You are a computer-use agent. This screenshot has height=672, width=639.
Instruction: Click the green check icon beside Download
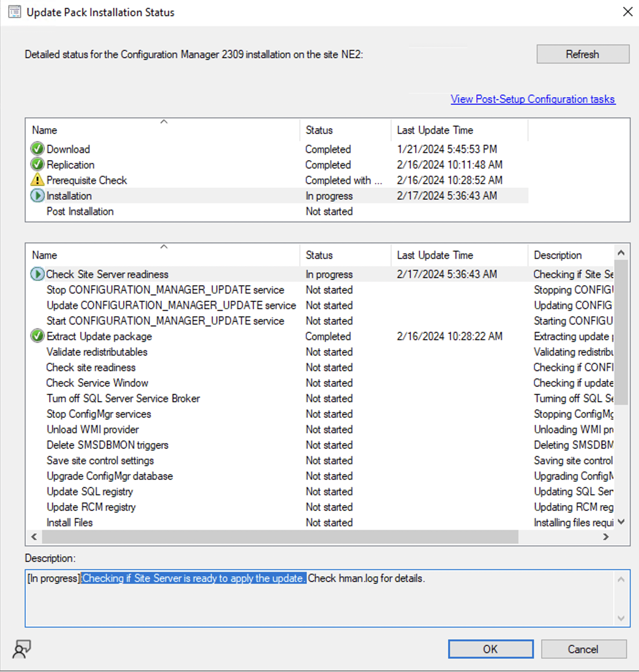tap(37, 149)
